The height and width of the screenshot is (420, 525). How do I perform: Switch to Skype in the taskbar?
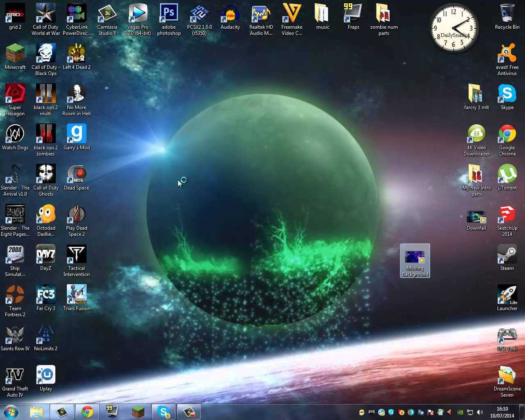(164, 412)
